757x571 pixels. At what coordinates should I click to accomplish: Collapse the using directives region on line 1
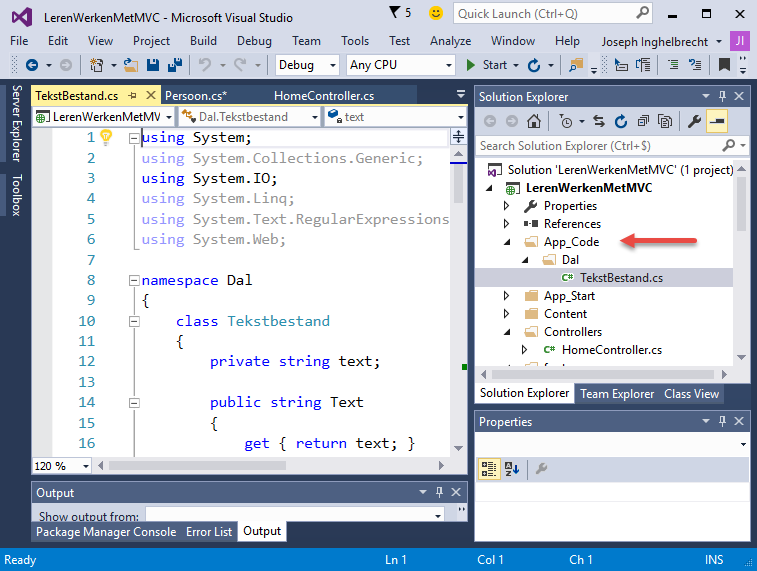pyautogui.click(x=134, y=138)
